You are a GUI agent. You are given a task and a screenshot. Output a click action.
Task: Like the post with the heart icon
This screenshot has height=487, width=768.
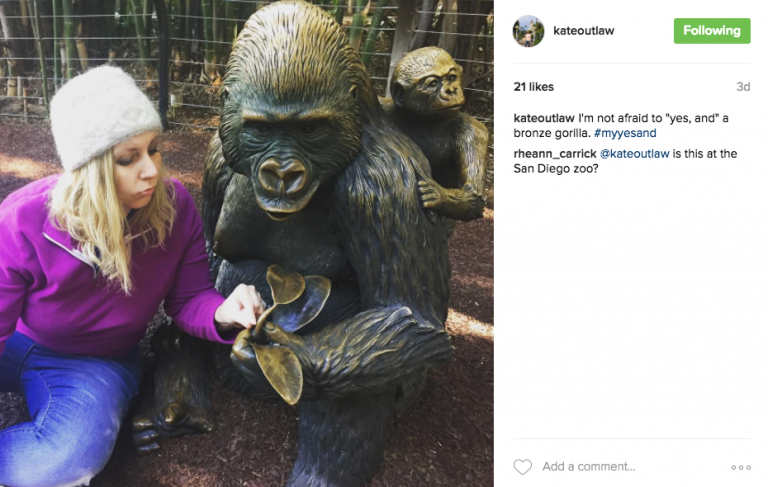click(x=523, y=467)
